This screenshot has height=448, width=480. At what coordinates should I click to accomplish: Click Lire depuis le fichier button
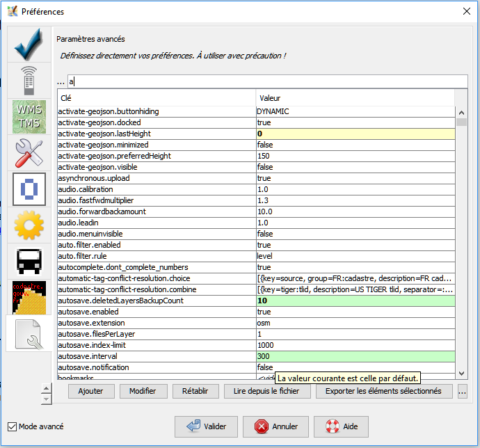click(266, 391)
